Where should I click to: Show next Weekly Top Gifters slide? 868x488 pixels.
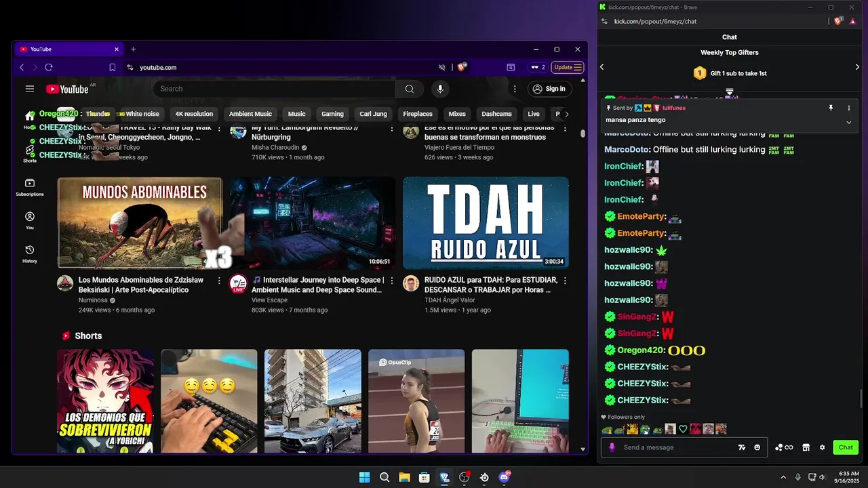[x=857, y=66]
